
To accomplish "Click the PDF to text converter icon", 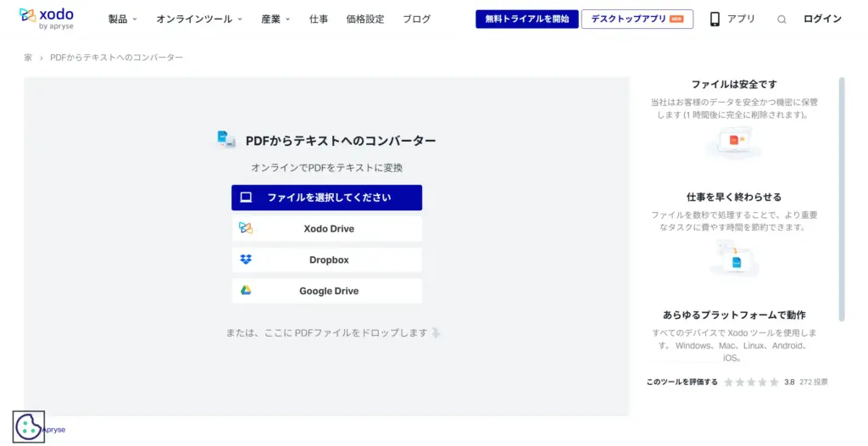I will click(x=225, y=141).
